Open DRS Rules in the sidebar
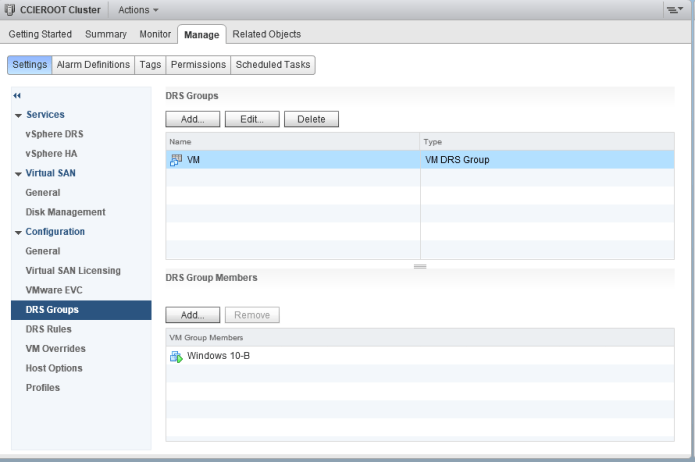This screenshot has height=462, width=695. pyautogui.click(x=48, y=329)
